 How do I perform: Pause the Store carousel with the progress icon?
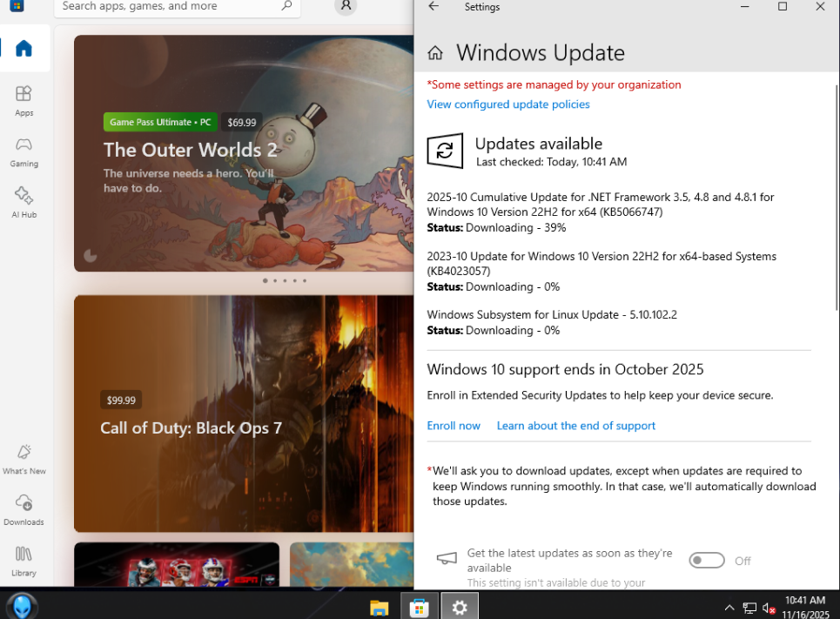[91, 256]
